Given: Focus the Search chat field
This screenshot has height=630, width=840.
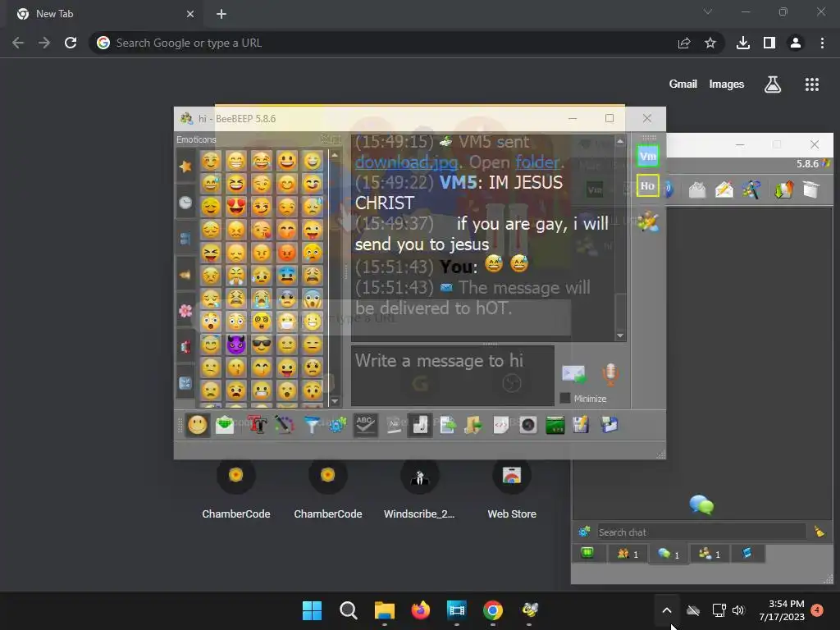Looking at the screenshot, I should (x=702, y=532).
